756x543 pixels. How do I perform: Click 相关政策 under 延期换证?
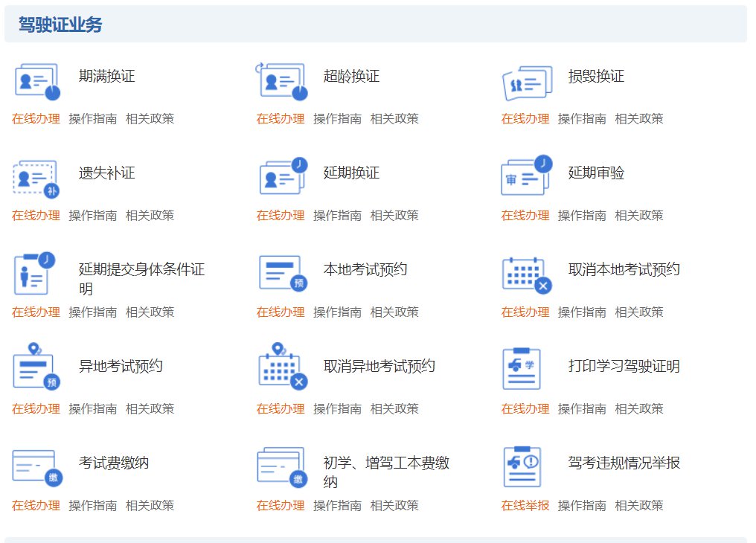click(394, 216)
